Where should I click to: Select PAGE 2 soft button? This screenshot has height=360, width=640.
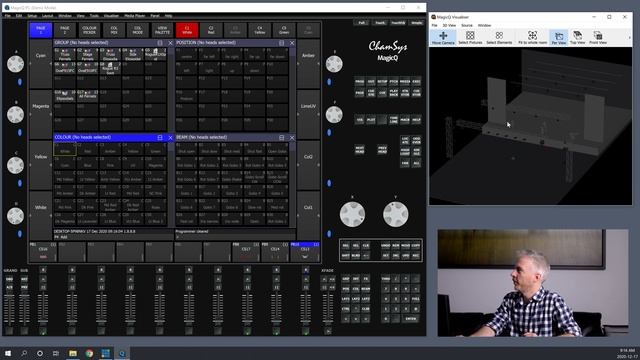65,30
